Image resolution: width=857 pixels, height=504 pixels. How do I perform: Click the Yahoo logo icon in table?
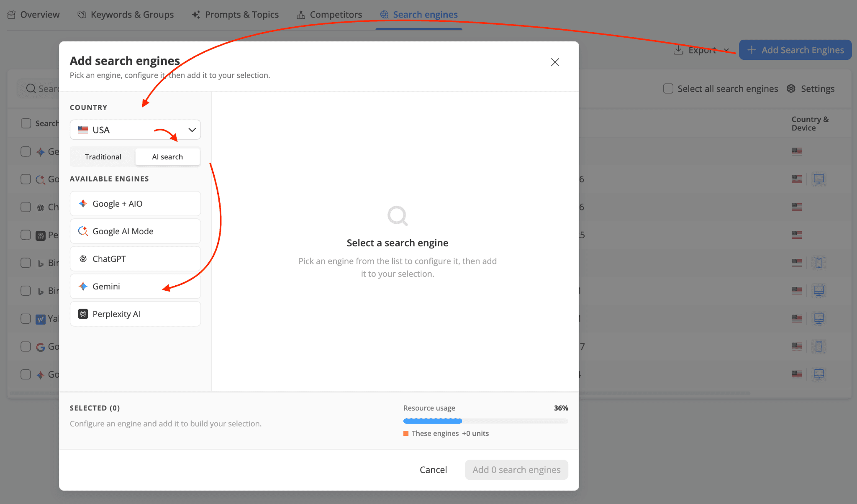(x=41, y=320)
